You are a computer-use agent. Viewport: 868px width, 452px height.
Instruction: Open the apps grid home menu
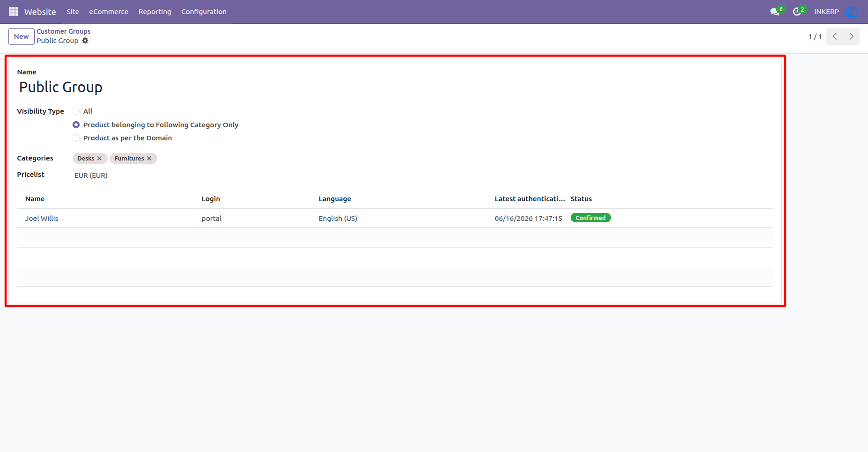(x=13, y=11)
